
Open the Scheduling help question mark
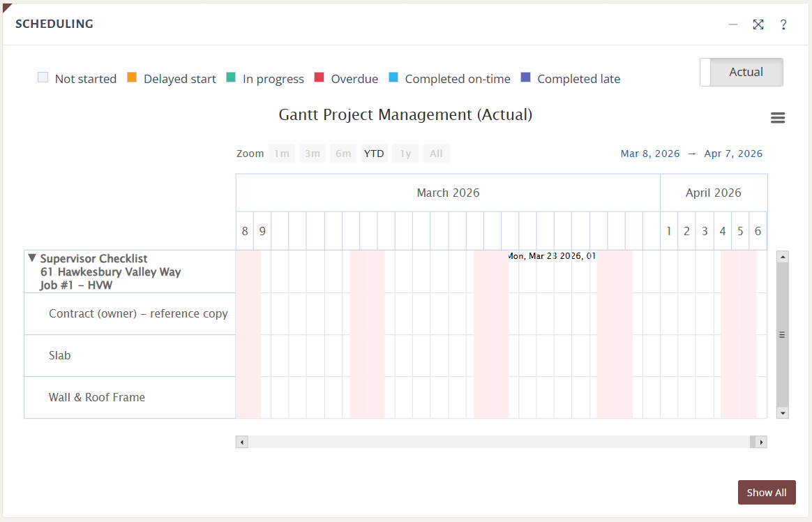[783, 24]
